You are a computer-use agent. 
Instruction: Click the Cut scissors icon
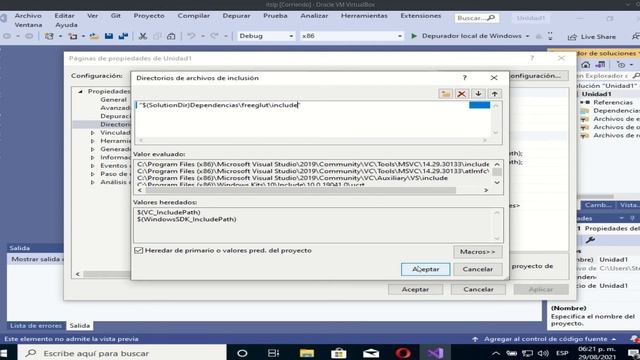tap(142, 36)
